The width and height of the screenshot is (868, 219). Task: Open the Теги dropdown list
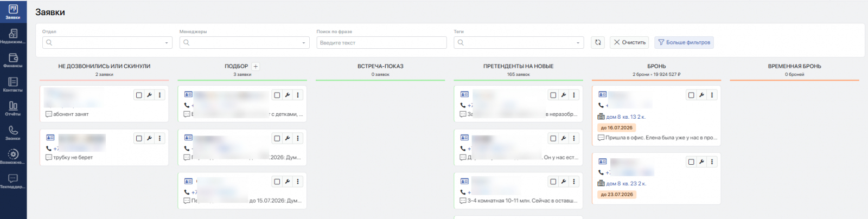(x=519, y=42)
